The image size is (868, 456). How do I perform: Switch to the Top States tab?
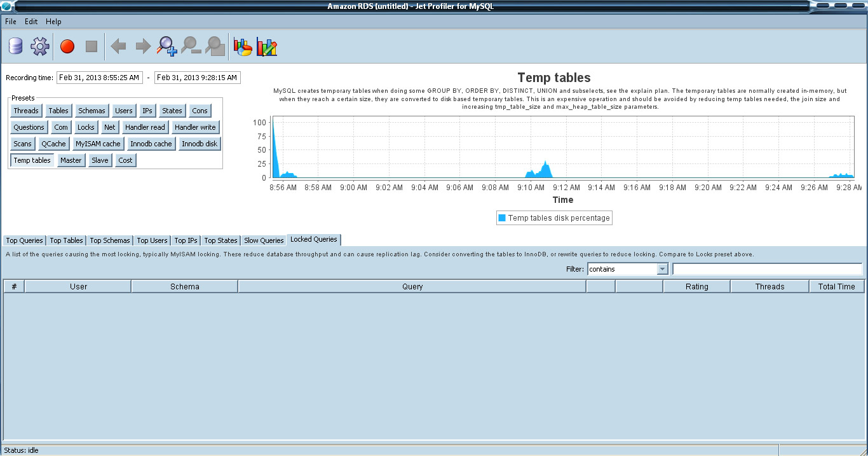click(x=220, y=240)
